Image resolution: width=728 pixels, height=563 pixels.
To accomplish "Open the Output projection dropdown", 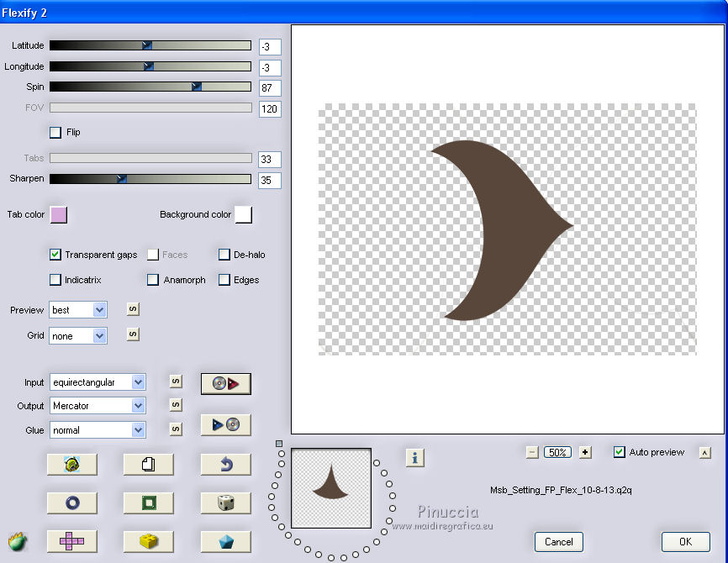I will point(98,406).
